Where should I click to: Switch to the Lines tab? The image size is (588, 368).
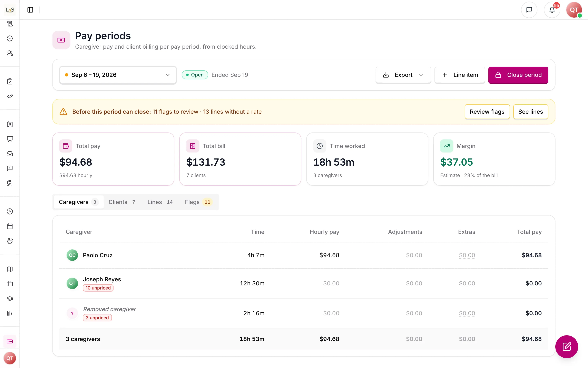[x=160, y=202]
